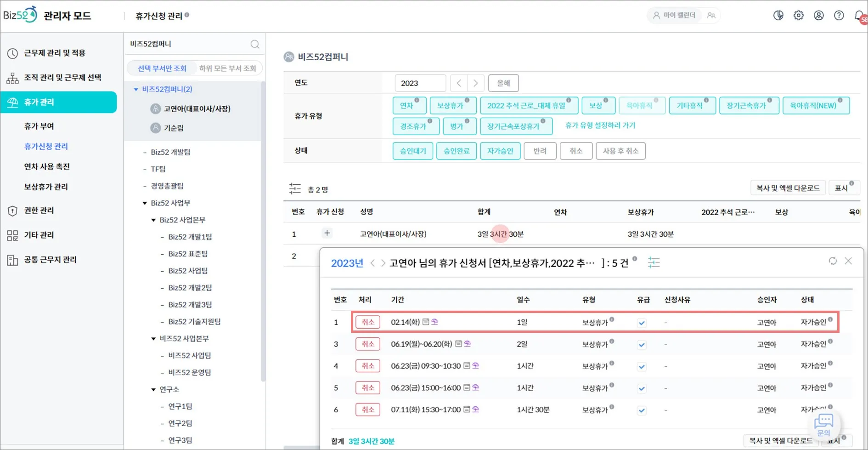The image size is (868, 450).
Task: Toggle 유급 checkbox in the 02.14(화) row
Action: pos(642,323)
